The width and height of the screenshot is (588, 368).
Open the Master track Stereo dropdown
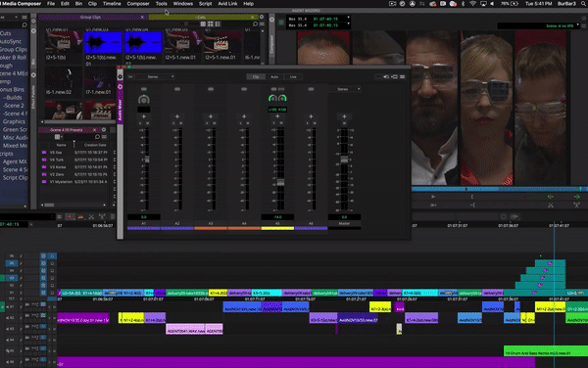(x=345, y=89)
